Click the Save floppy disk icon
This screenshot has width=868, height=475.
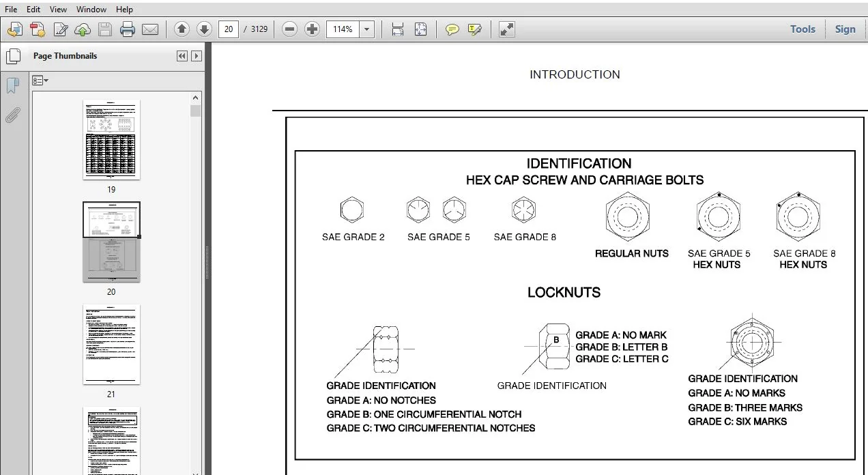point(104,29)
